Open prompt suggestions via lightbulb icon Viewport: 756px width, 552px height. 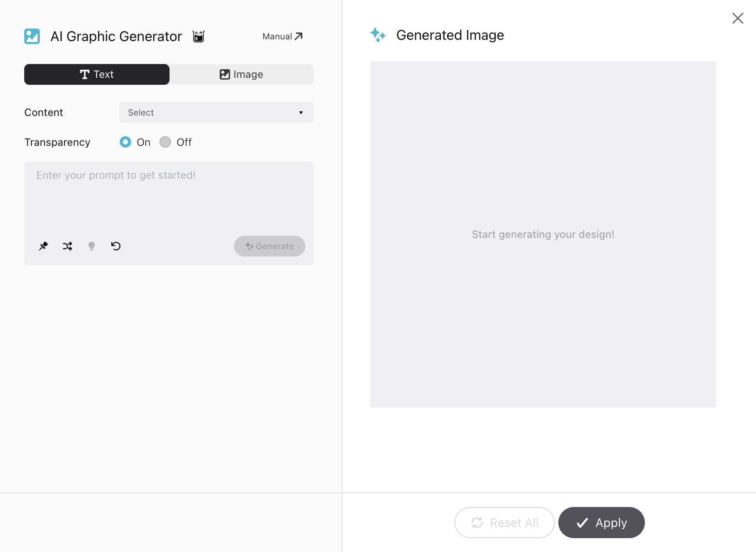[x=91, y=246]
